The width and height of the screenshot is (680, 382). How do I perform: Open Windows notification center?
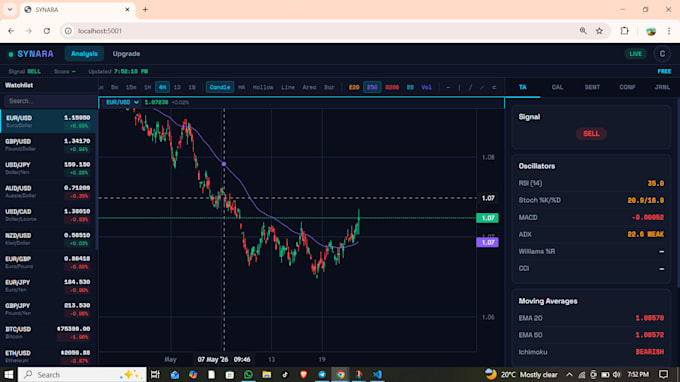coord(664,374)
